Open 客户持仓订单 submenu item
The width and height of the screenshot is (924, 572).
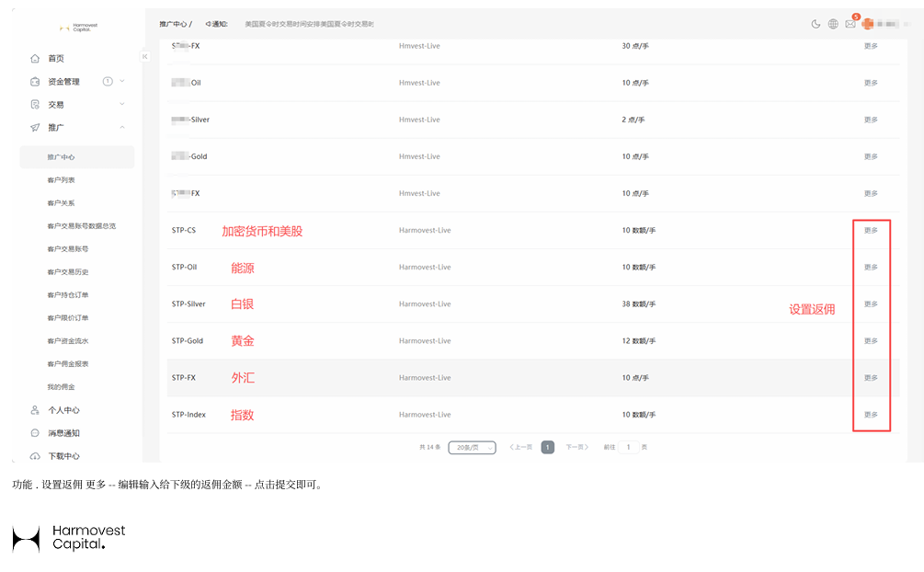coord(68,295)
